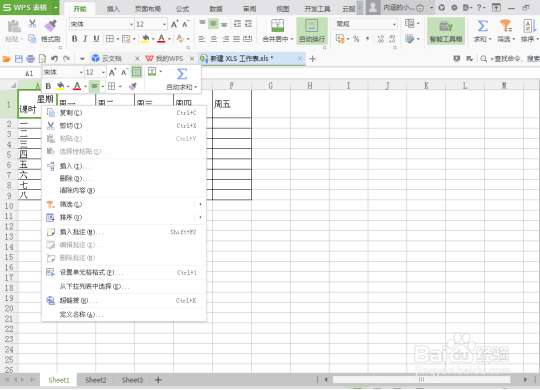This screenshot has height=390, width=540.
Task: Open the ribbon font size dropdown
Action: coord(164,24)
